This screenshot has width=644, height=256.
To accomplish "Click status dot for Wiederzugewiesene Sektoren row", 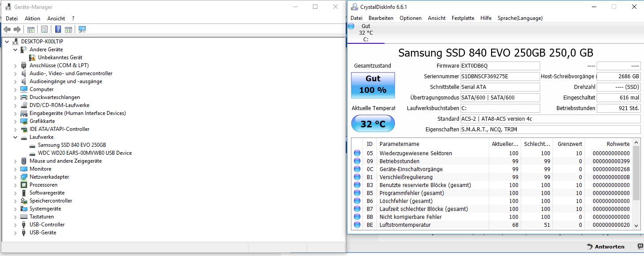I will click(x=357, y=153).
